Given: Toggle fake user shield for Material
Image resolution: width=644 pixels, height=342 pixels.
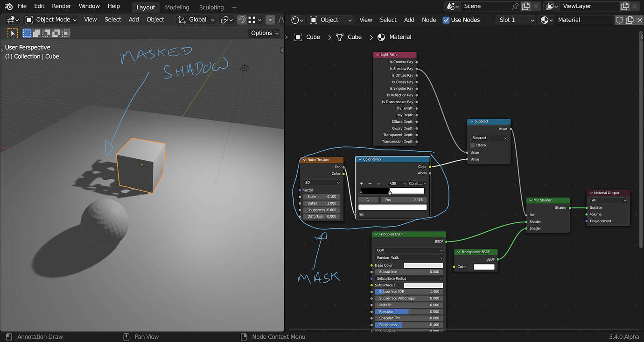Looking at the screenshot, I should coord(620,20).
